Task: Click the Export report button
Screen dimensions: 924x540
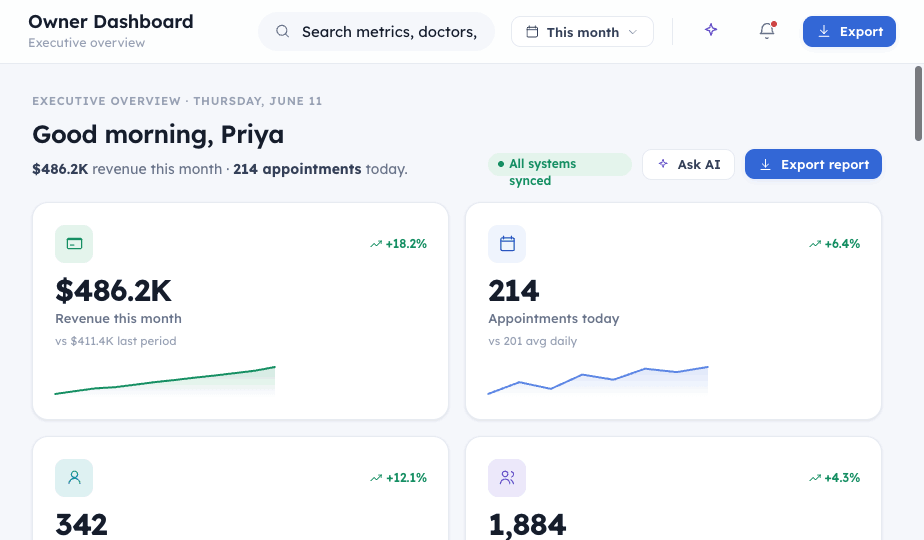Action: click(813, 164)
